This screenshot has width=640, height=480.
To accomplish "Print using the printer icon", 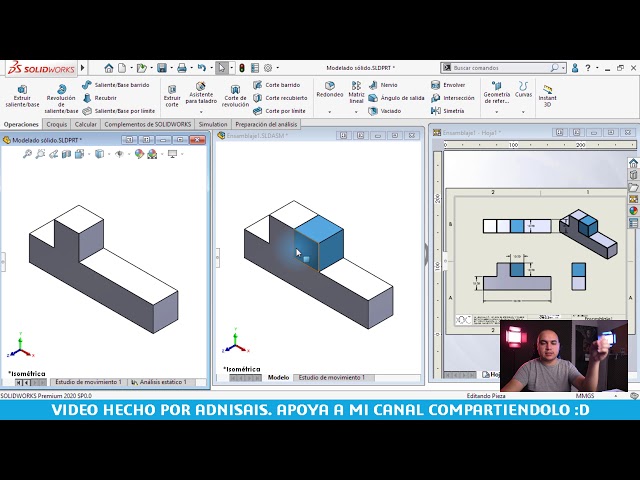I will coord(182,68).
